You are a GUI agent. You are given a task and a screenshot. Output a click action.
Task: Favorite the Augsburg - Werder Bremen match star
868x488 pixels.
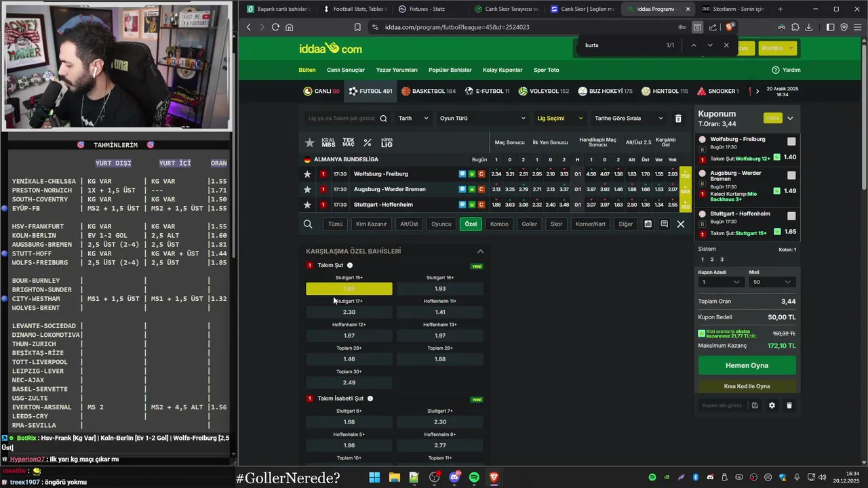click(x=307, y=189)
